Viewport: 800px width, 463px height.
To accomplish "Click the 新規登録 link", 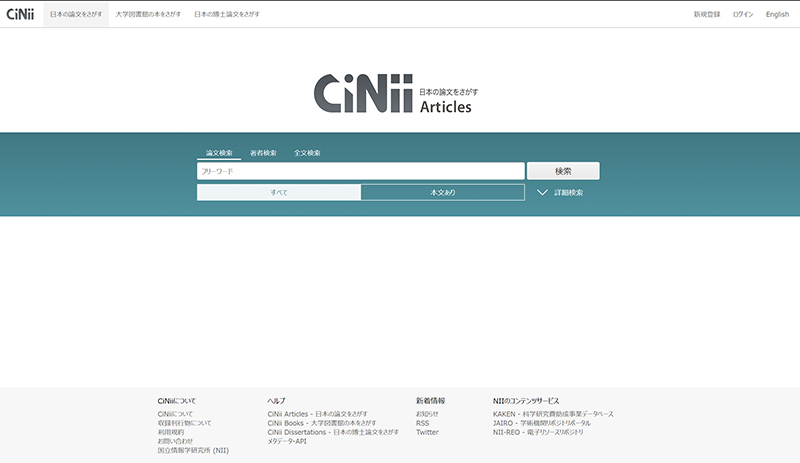I will click(706, 14).
